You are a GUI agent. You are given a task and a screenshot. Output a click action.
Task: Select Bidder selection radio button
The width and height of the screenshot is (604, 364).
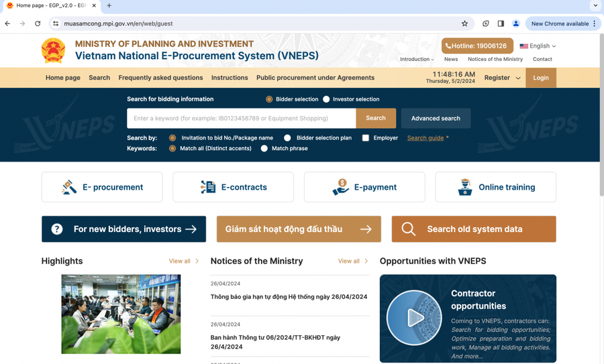[x=269, y=99]
